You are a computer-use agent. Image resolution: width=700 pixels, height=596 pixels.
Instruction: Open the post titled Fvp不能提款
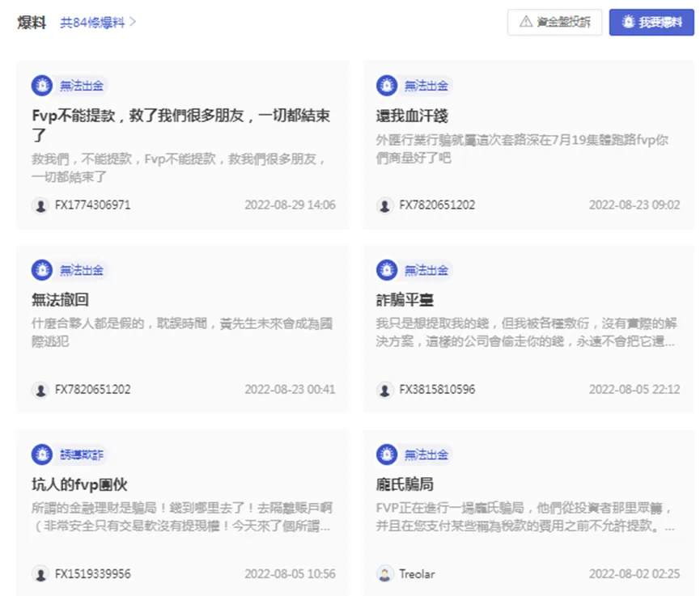[181, 125]
